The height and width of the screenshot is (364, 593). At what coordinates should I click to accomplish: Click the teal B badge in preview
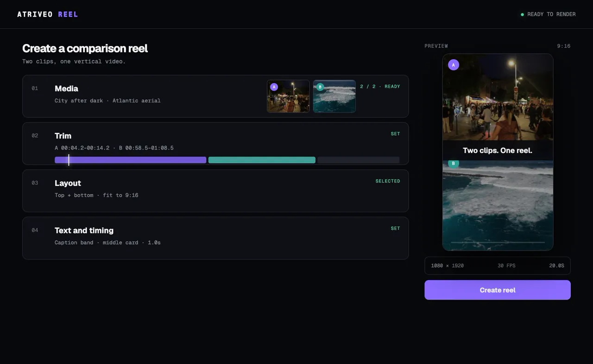454,163
